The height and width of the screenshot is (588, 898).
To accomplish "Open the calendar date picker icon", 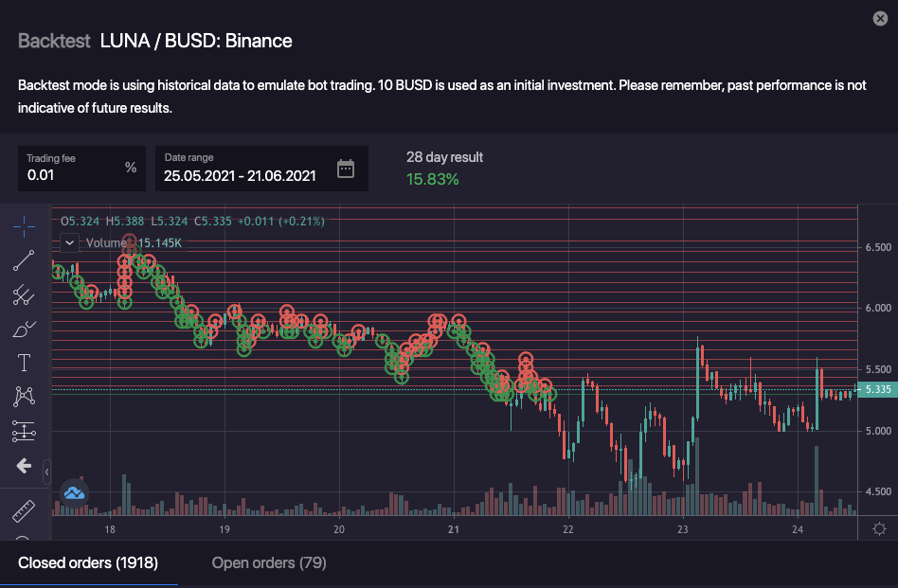I will pyautogui.click(x=346, y=169).
